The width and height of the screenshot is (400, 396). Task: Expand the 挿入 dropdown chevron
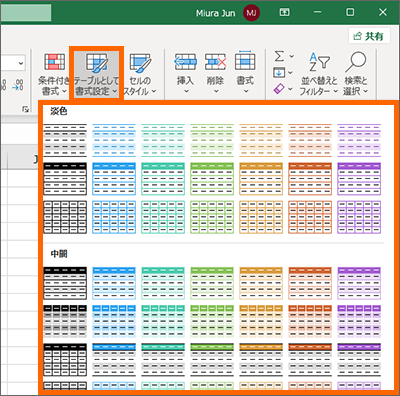tap(186, 91)
